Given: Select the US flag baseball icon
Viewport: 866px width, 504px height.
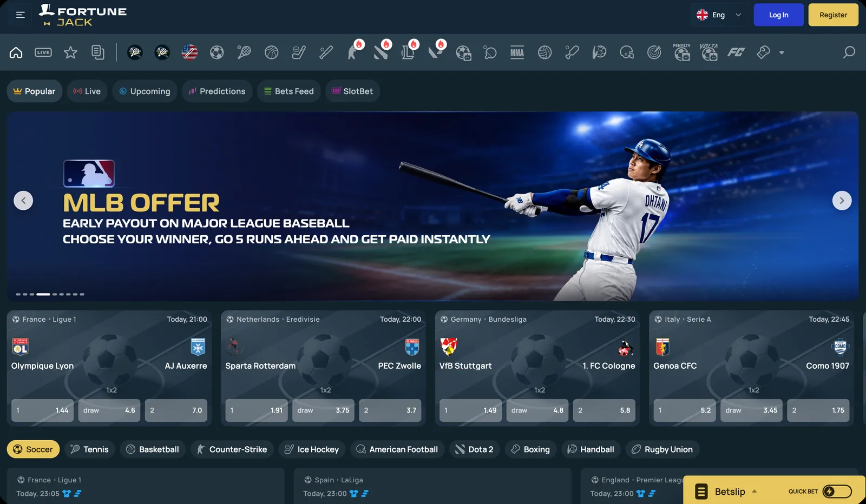Looking at the screenshot, I should (189, 52).
